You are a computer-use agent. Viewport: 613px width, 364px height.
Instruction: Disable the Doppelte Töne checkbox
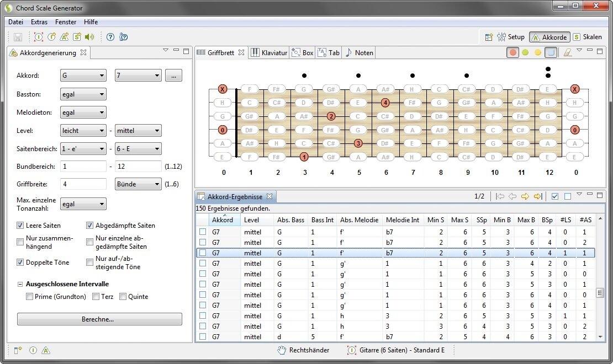click(20, 262)
